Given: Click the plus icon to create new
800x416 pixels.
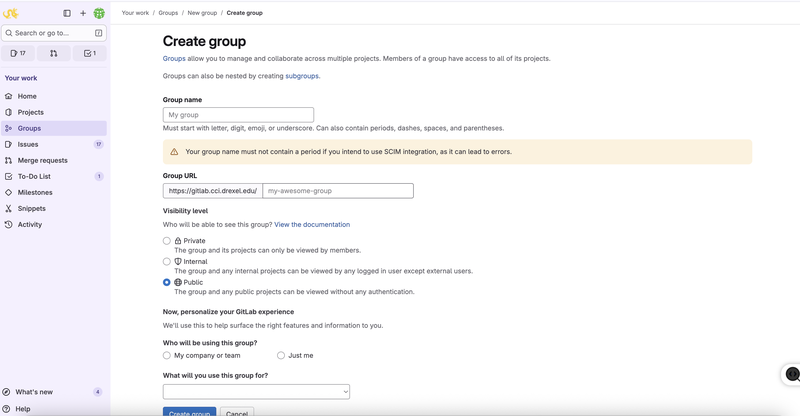Looking at the screenshot, I should (x=83, y=13).
